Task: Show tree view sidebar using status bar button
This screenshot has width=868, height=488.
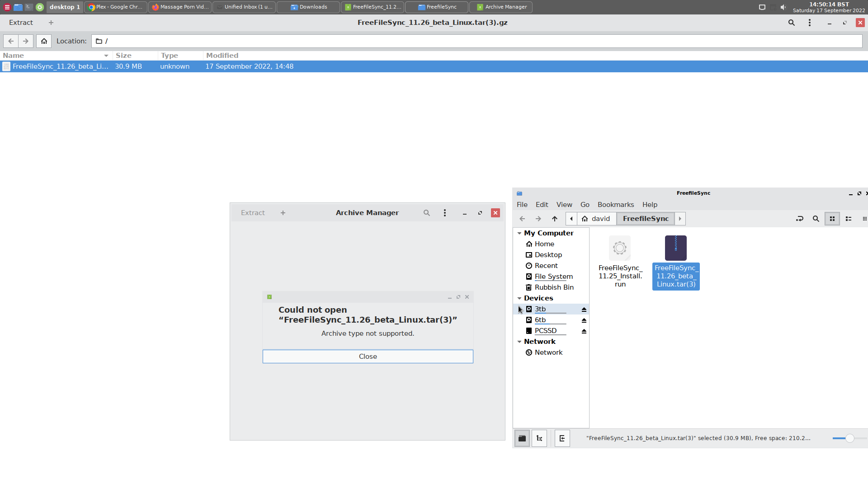Action: [539, 438]
